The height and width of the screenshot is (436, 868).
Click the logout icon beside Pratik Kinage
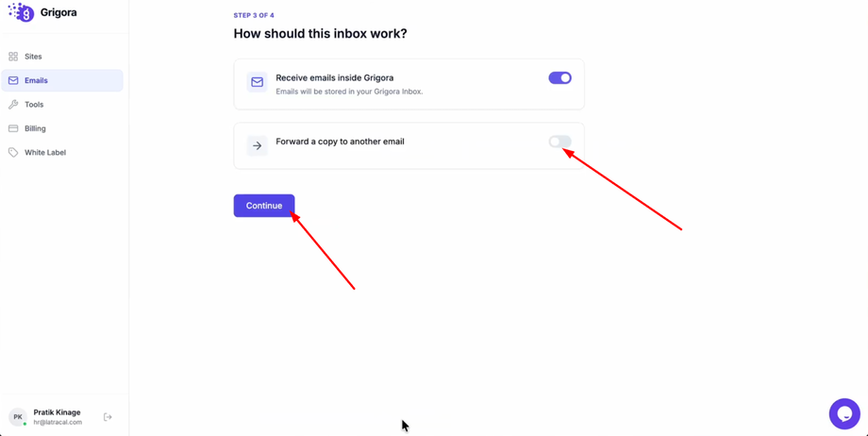108,417
